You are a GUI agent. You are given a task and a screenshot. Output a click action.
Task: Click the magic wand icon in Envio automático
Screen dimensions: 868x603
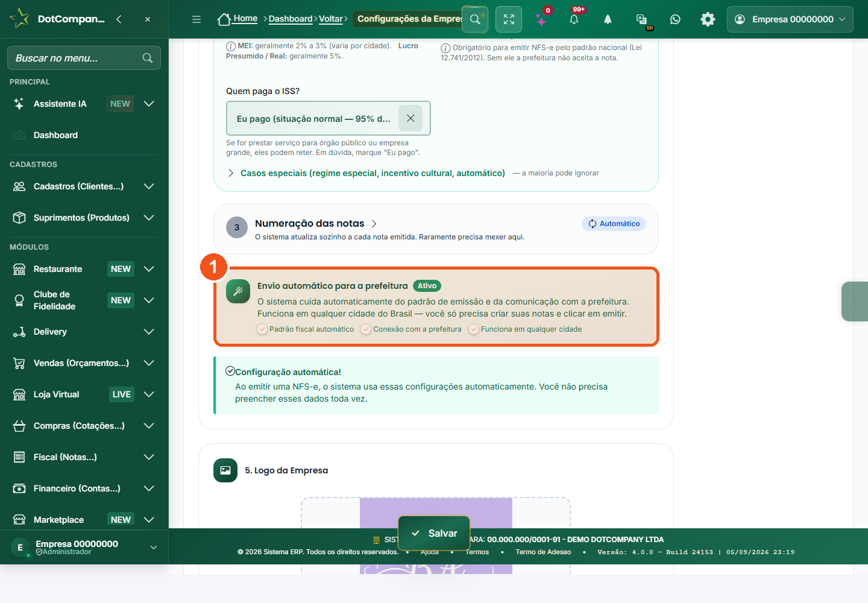pyautogui.click(x=238, y=291)
